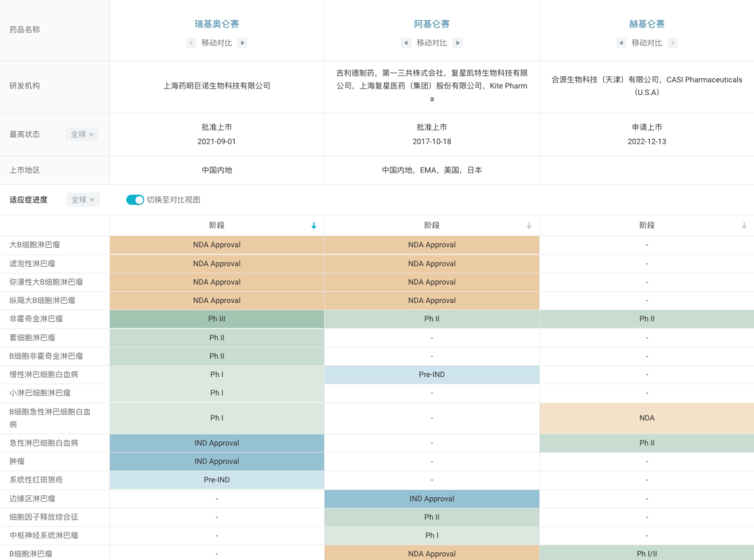Screen dimensions: 754x560
Task: Select 弥漫性大B细胞淋巴瘤 row label
Action: pyautogui.click(x=46, y=282)
